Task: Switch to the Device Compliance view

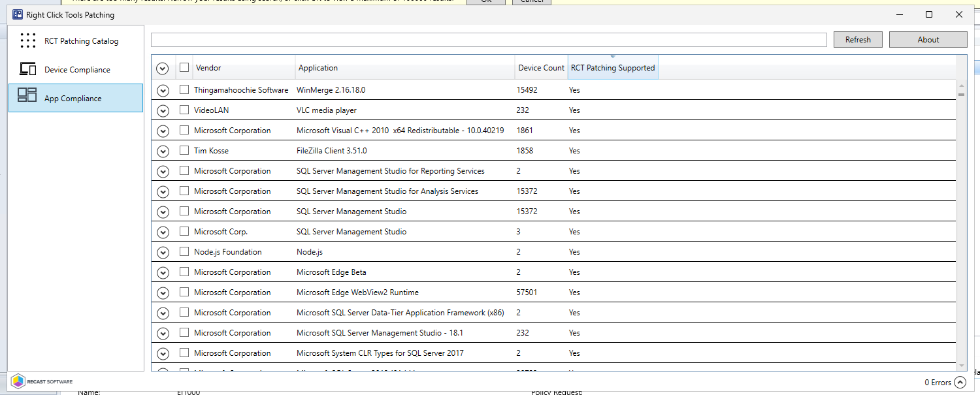Action: 77,70
